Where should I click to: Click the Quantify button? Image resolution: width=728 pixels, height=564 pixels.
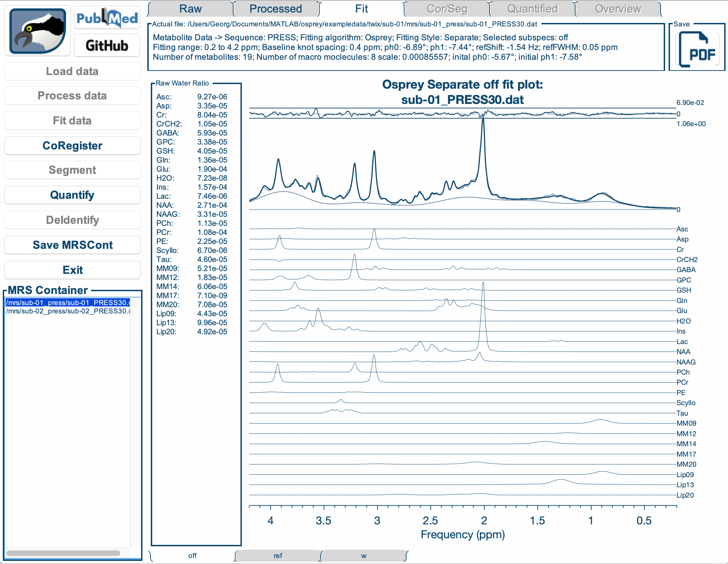pos(73,195)
